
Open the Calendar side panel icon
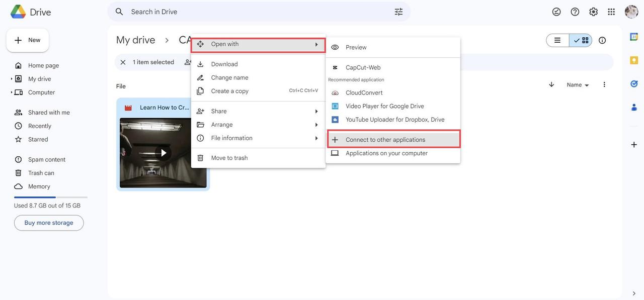coord(634,37)
